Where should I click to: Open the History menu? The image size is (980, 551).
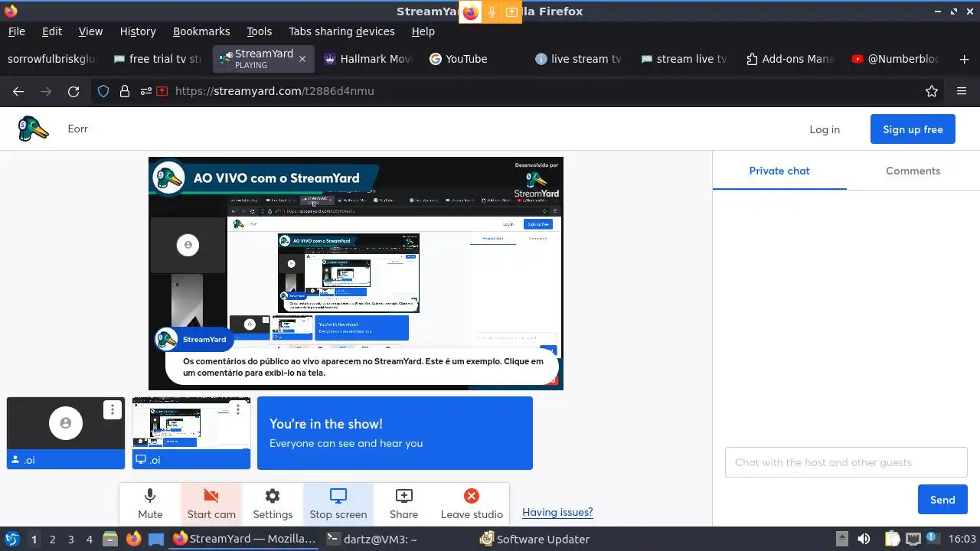click(x=138, y=31)
